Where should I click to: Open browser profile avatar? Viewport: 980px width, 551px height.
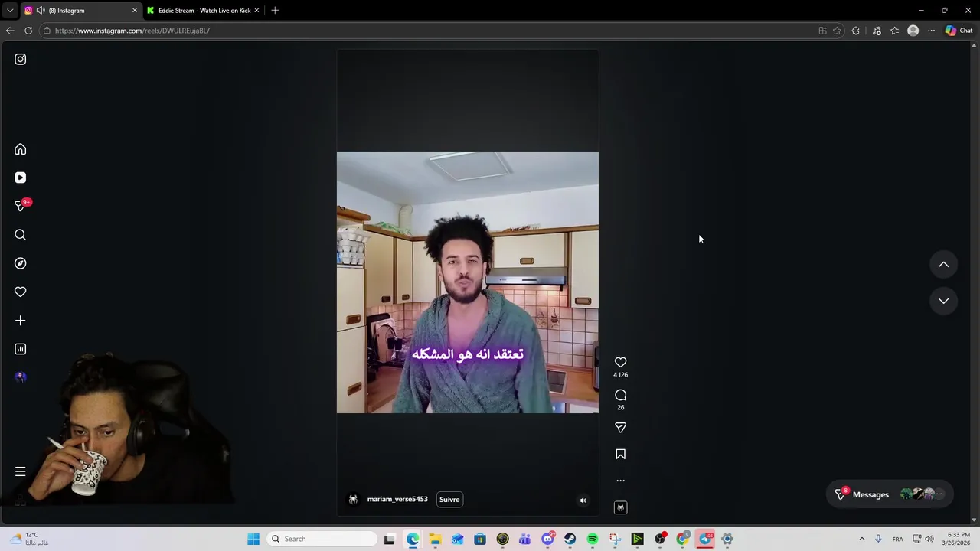tap(913, 31)
